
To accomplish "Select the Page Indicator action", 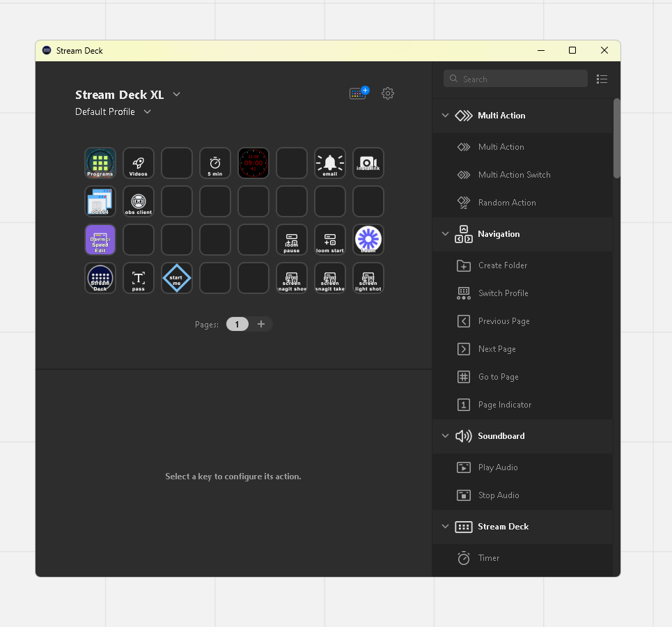I will [522, 405].
